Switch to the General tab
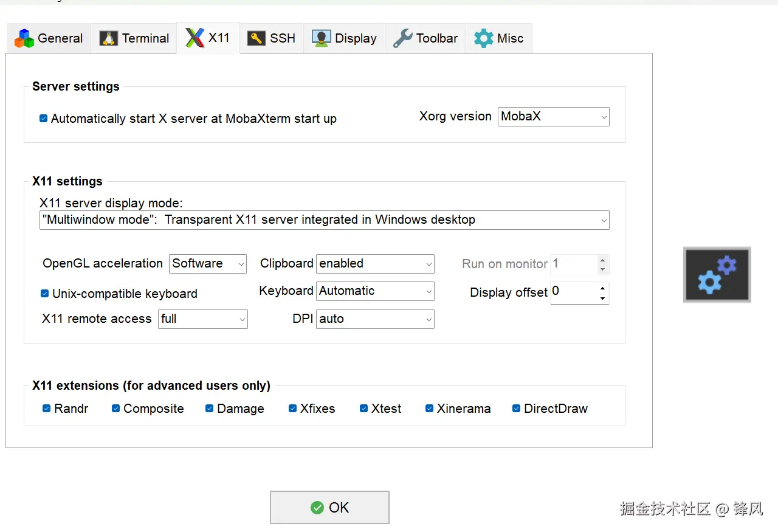This screenshot has height=532, width=778. click(49, 38)
